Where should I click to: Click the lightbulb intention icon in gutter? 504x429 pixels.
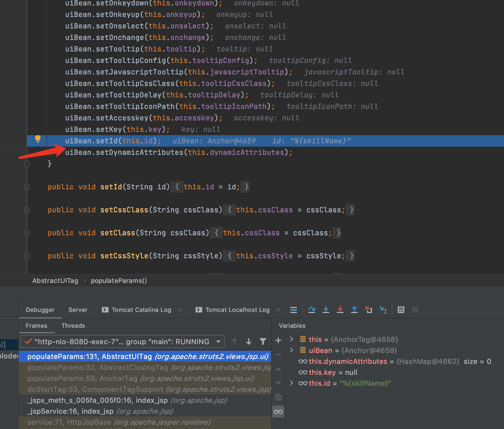[x=38, y=139]
